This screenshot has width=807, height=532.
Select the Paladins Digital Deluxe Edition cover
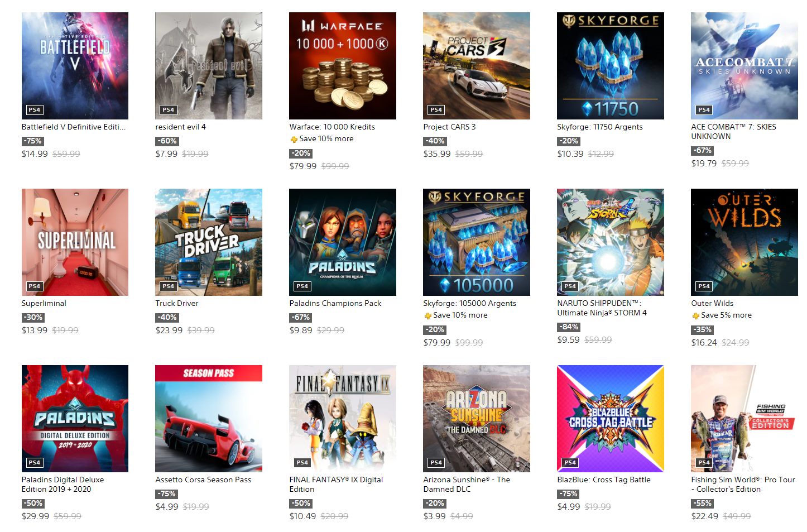coord(75,419)
